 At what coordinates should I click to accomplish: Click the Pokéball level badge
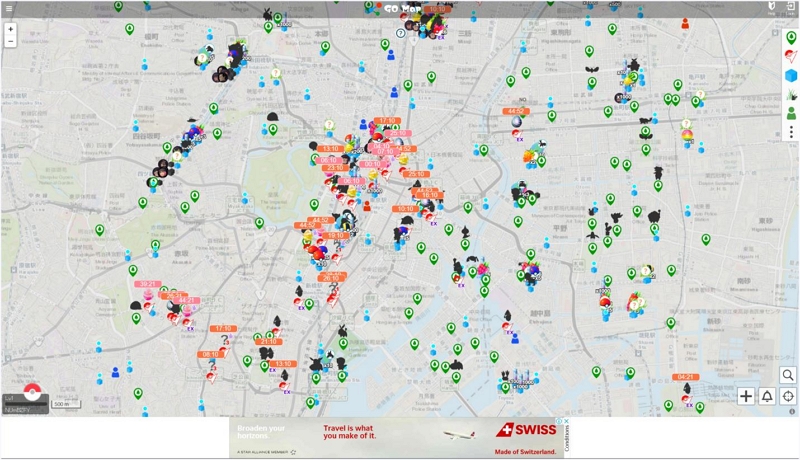coord(32,392)
